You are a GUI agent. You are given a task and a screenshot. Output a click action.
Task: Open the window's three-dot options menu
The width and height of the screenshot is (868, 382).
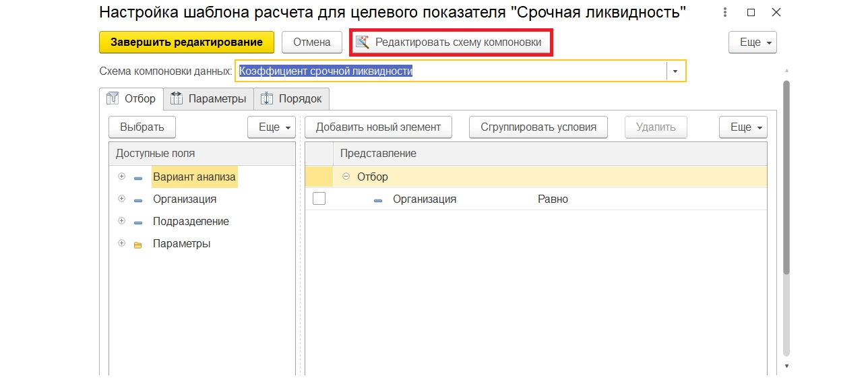(x=725, y=12)
